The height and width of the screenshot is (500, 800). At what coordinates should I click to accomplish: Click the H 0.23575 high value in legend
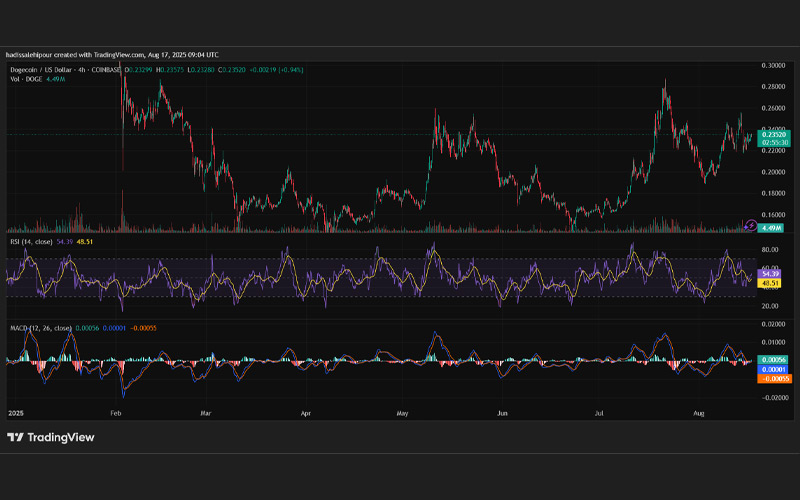click(x=170, y=70)
